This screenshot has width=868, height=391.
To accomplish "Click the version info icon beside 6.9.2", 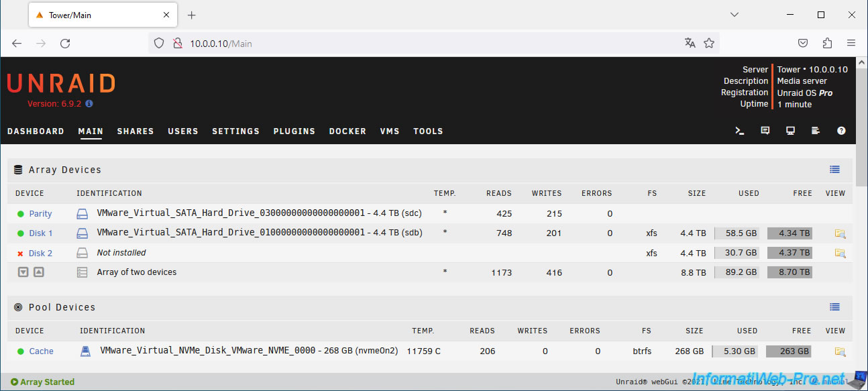I will [x=89, y=104].
